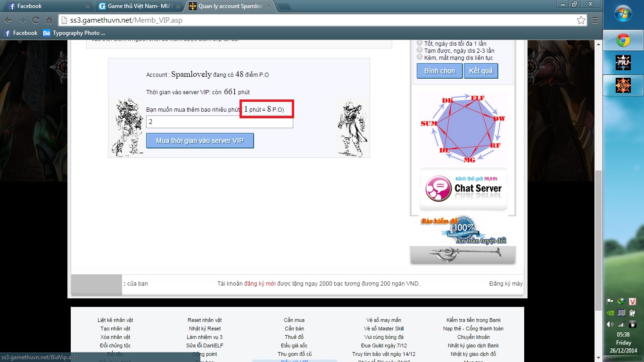Click the Facebook bookmark icon in bookmarks bar
The image size is (644, 362).
tap(7, 33)
